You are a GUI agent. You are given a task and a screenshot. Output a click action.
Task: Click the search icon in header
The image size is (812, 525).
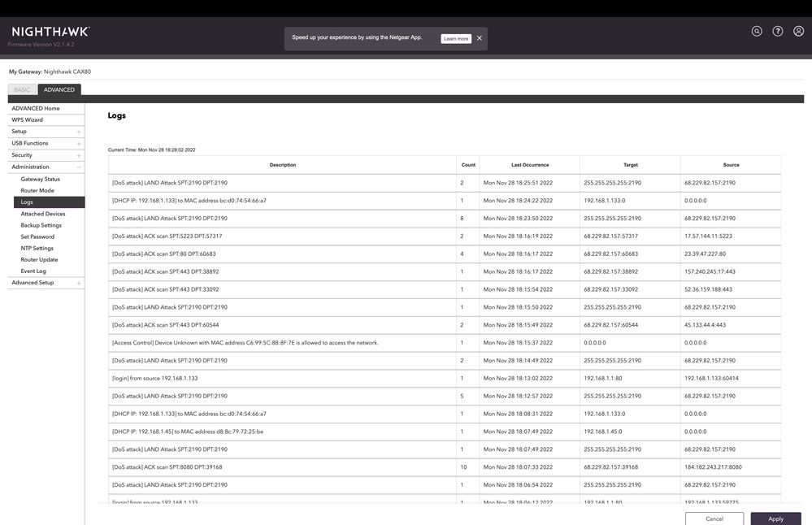pos(757,31)
